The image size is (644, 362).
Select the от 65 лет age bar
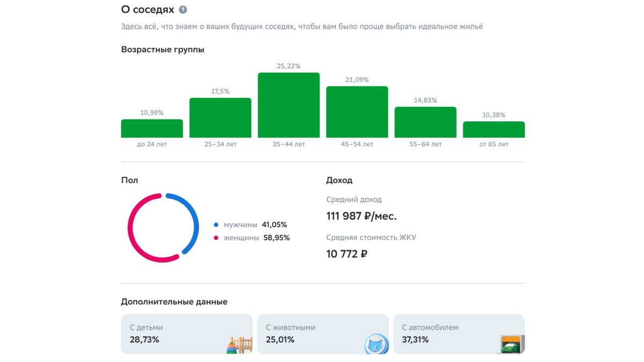click(x=494, y=130)
